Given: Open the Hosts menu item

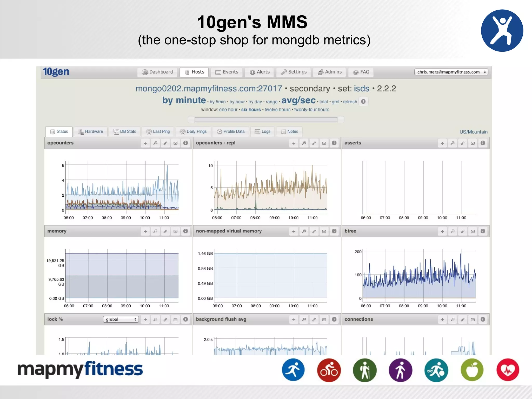Looking at the screenshot, I should (x=194, y=72).
